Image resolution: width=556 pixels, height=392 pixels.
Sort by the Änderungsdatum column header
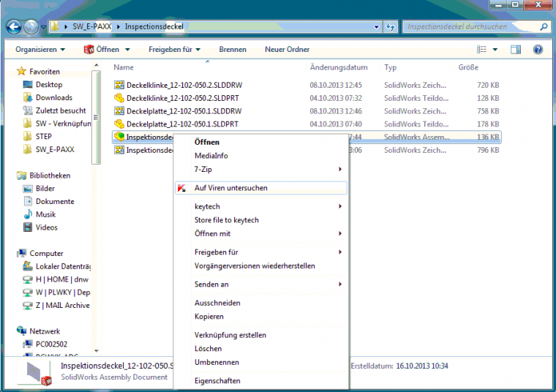tap(338, 67)
